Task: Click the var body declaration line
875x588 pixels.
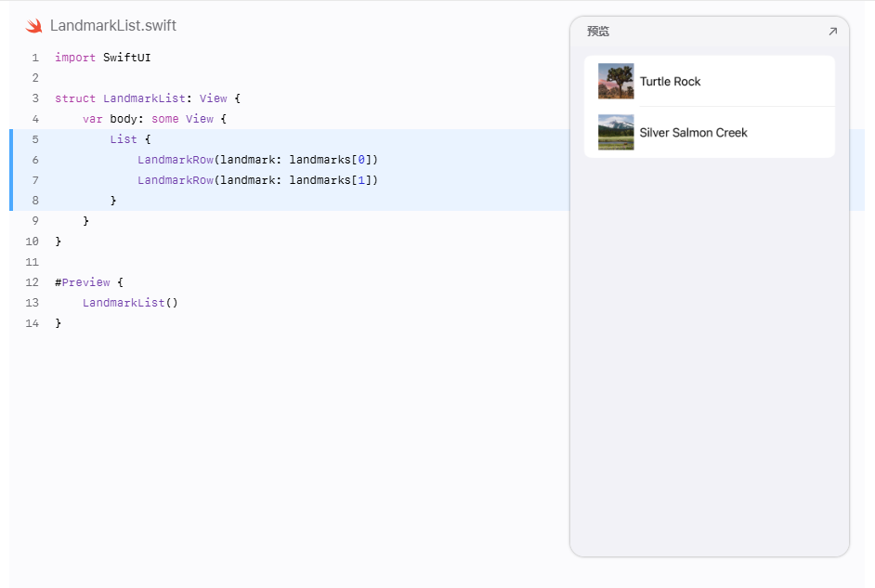Action: click(x=154, y=119)
